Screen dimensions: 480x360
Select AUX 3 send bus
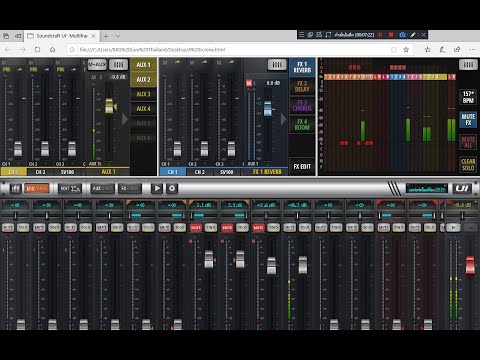coord(143,94)
